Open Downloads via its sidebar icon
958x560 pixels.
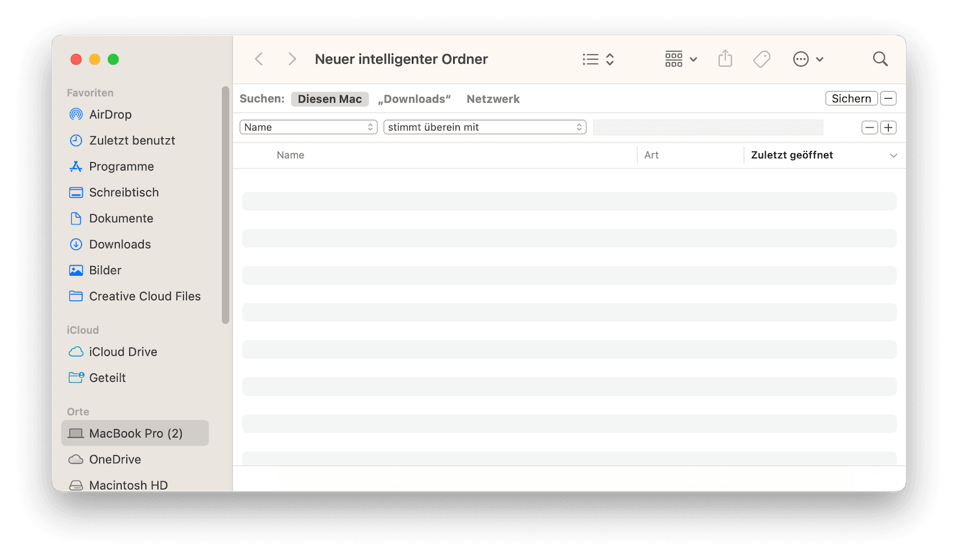[120, 244]
